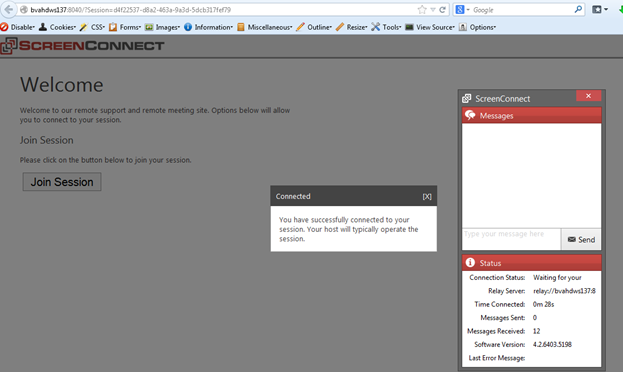Click the Status panel header

(x=532, y=263)
